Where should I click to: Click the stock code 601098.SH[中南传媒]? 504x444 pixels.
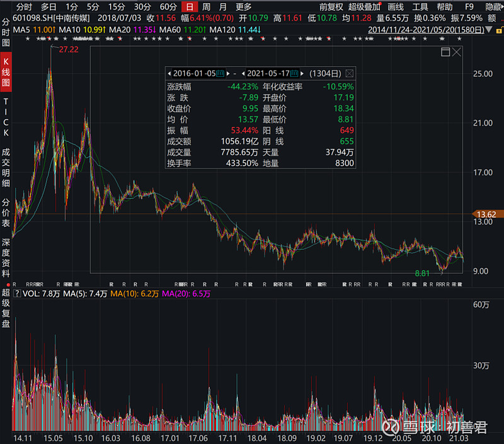pyautogui.click(x=51, y=18)
